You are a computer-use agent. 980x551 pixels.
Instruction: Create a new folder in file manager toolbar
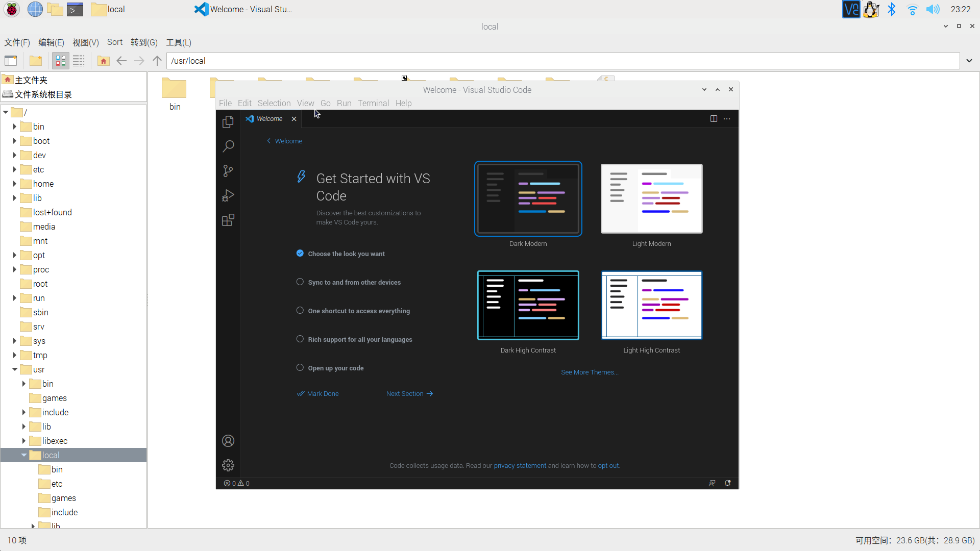pos(36,61)
